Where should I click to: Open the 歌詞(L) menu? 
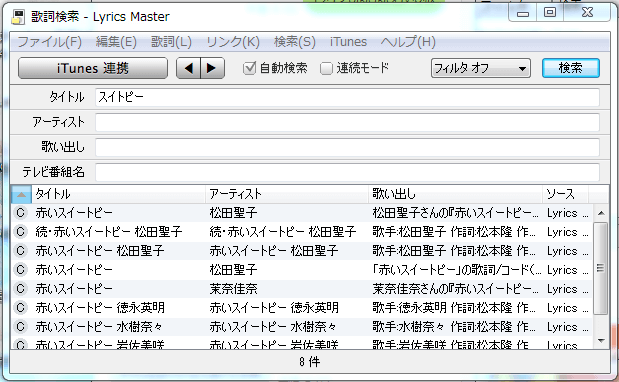tap(171, 42)
